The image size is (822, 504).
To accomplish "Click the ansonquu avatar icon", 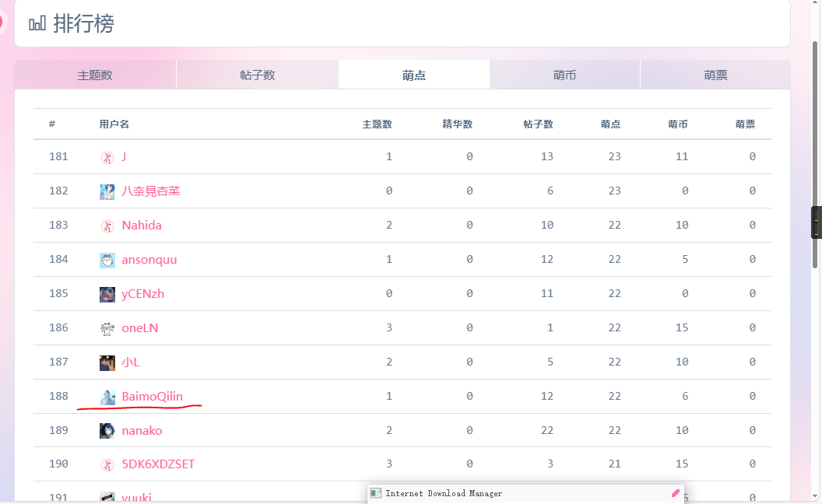I will click(107, 260).
